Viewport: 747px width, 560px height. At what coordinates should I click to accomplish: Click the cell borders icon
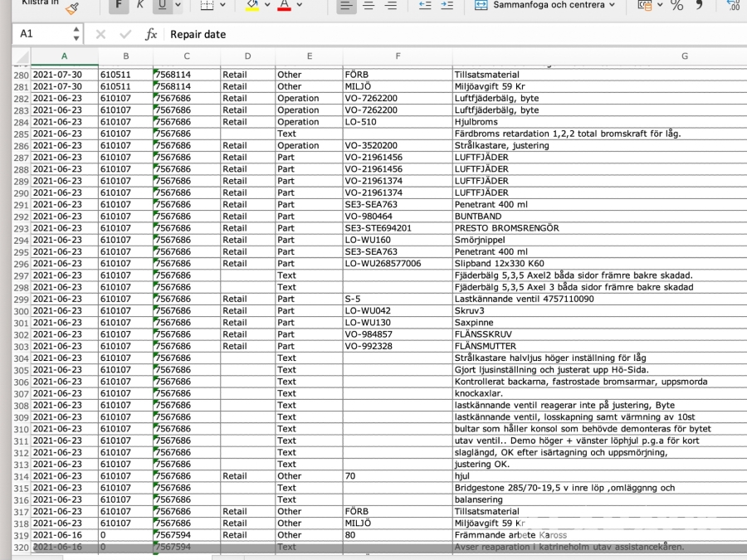point(207,6)
